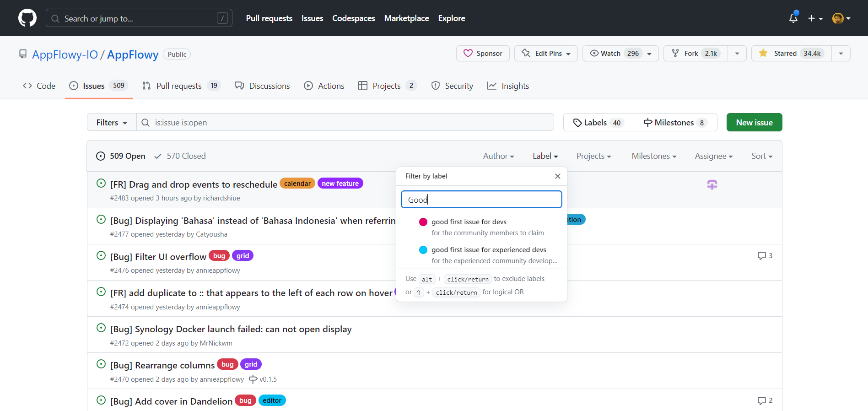Image resolution: width=868 pixels, height=411 pixels.
Task: Open the Filters dropdown
Action: (112, 122)
